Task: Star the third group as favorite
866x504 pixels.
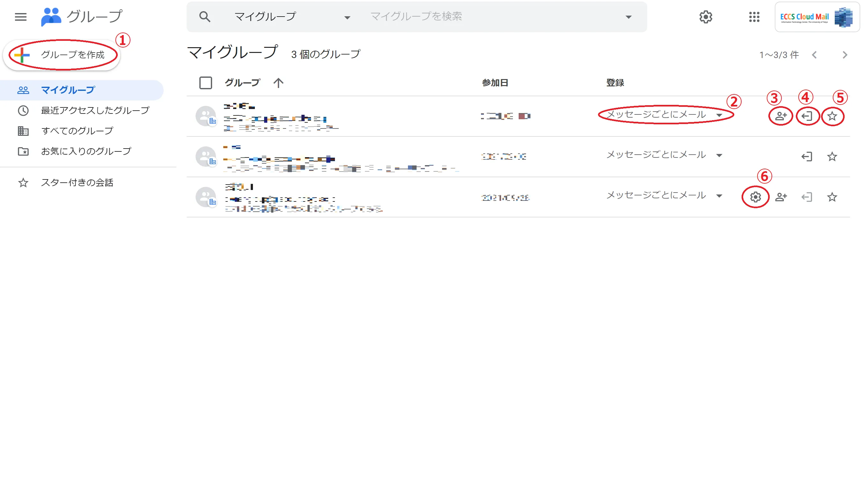Action: click(x=832, y=197)
